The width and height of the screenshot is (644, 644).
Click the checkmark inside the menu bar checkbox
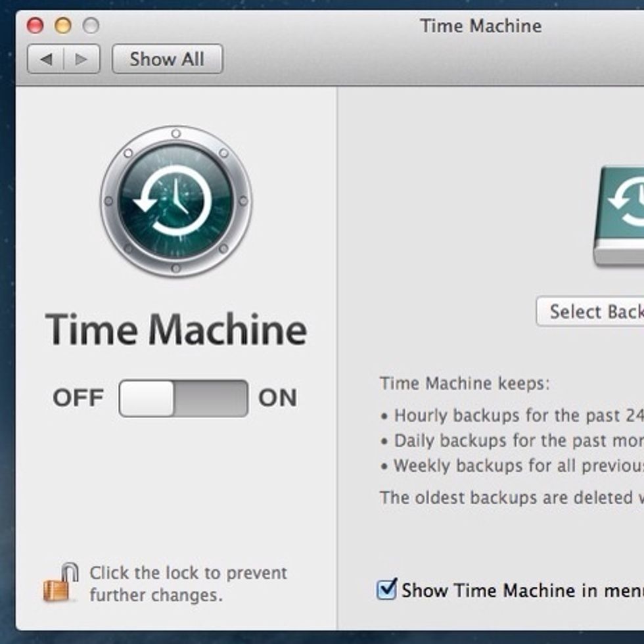[387, 590]
